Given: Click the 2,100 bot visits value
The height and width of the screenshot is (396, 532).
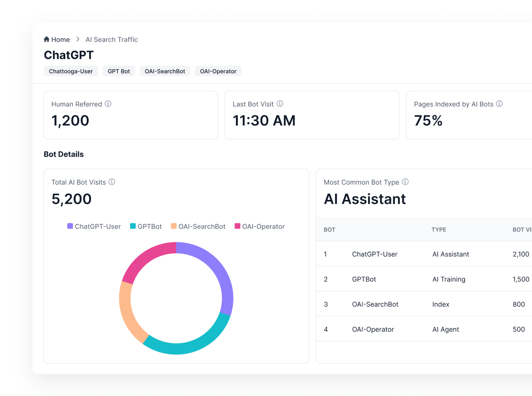Looking at the screenshot, I should [521, 254].
